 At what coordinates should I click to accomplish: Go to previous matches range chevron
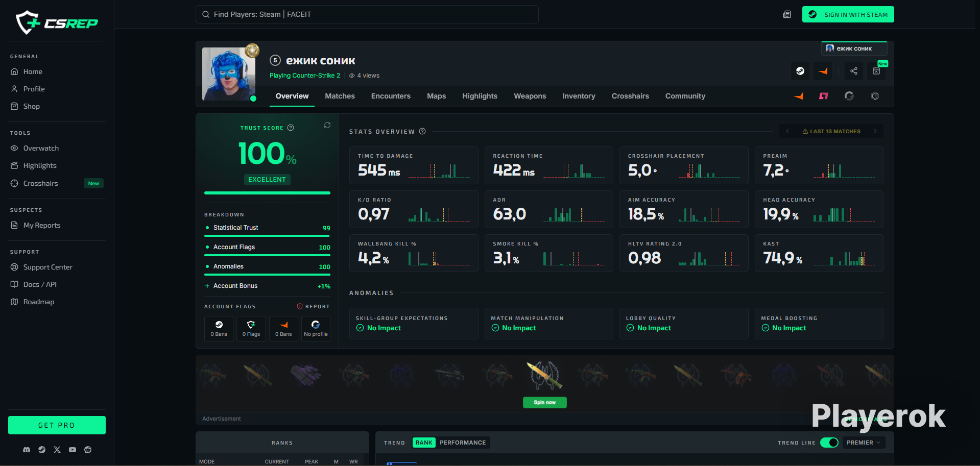click(787, 131)
